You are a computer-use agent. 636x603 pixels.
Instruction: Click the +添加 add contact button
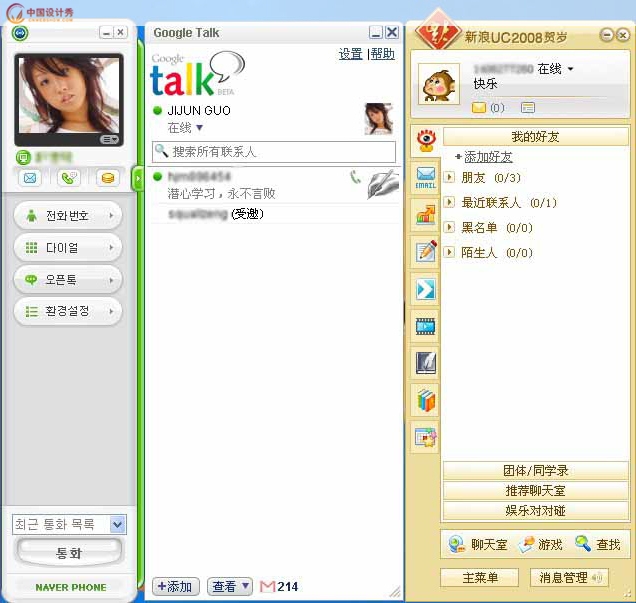(176, 586)
